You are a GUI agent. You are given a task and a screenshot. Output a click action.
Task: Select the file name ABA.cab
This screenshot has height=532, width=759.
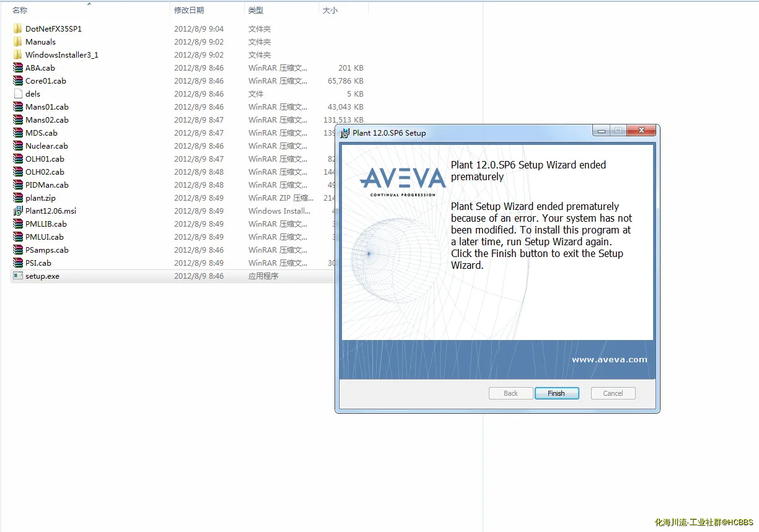pos(40,68)
